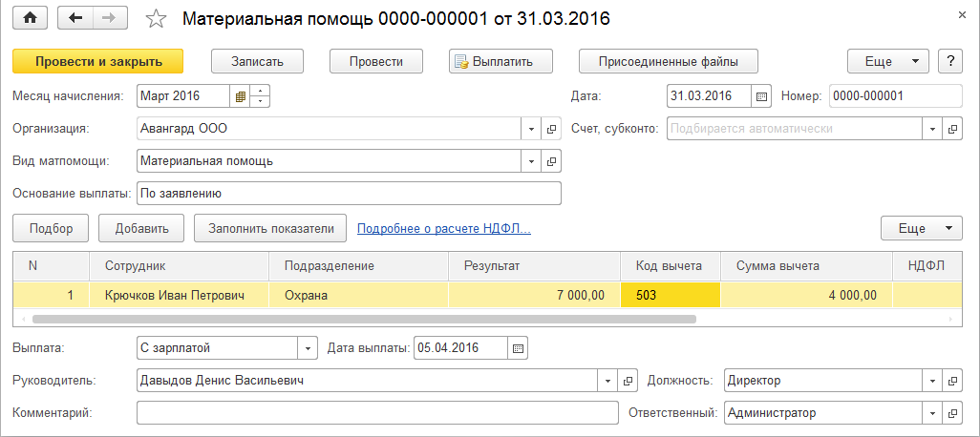980x437 pixels.
Task: Go back with the left arrow
Action: coord(75,18)
